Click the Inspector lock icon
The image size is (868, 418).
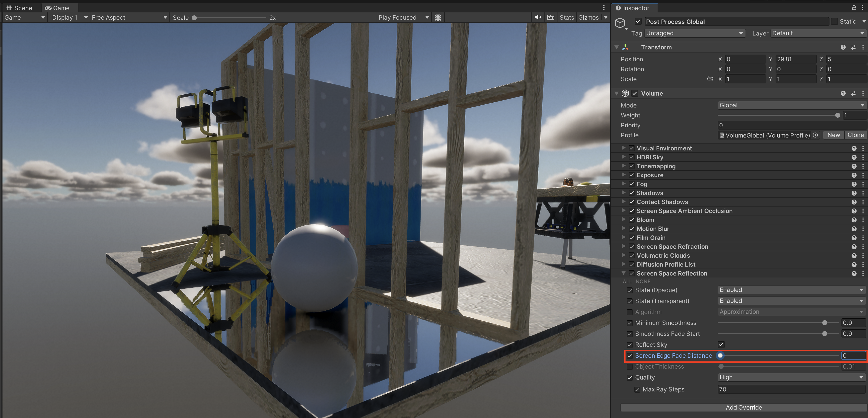[x=854, y=8]
